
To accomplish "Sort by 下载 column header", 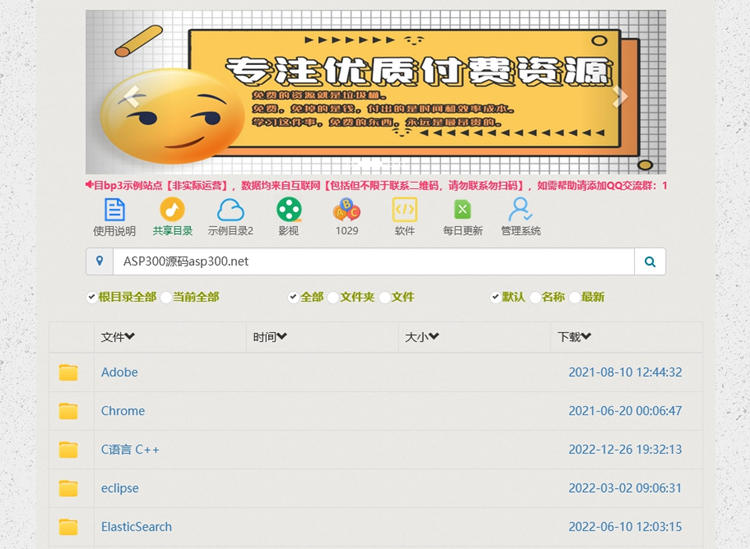I will coord(574,337).
